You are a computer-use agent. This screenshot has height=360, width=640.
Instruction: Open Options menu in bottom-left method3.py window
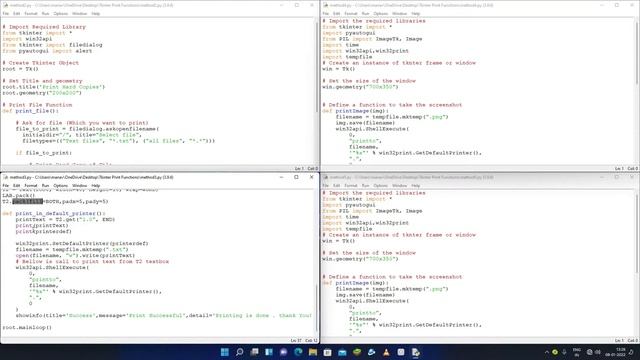coord(60,185)
